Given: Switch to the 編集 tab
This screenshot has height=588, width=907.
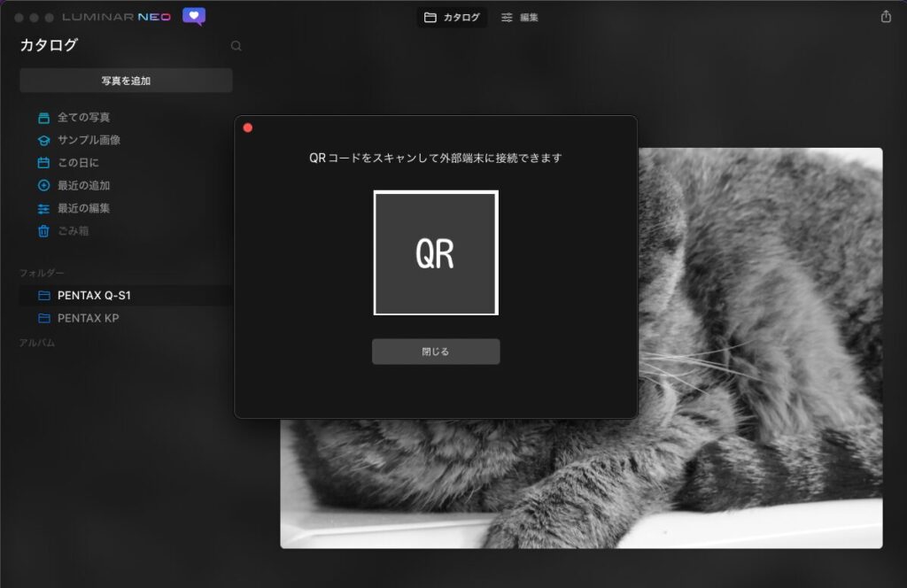Looking at the screenshot, I should click(x=519, y=17).
